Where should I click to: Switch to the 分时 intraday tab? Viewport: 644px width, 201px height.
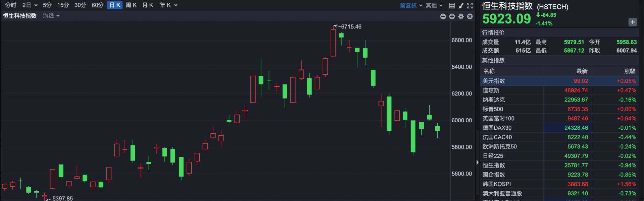(x=11, y=5)
